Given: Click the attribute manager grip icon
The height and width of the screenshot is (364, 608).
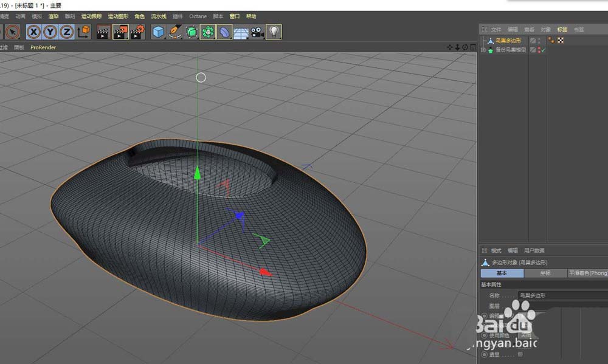Looking at the screenshot, I should point(485,250).
